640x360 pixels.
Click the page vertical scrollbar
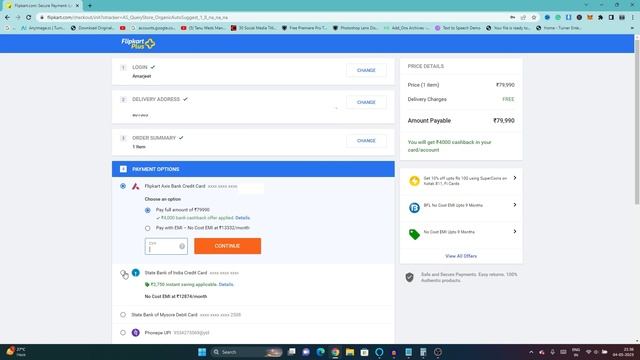(x=637, y=122)
